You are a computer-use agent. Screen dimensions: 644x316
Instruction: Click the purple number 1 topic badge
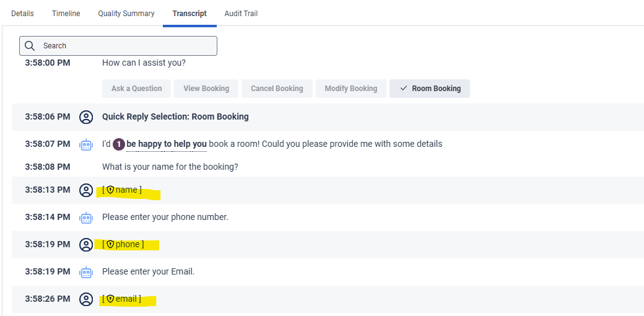tap(118, 144)
